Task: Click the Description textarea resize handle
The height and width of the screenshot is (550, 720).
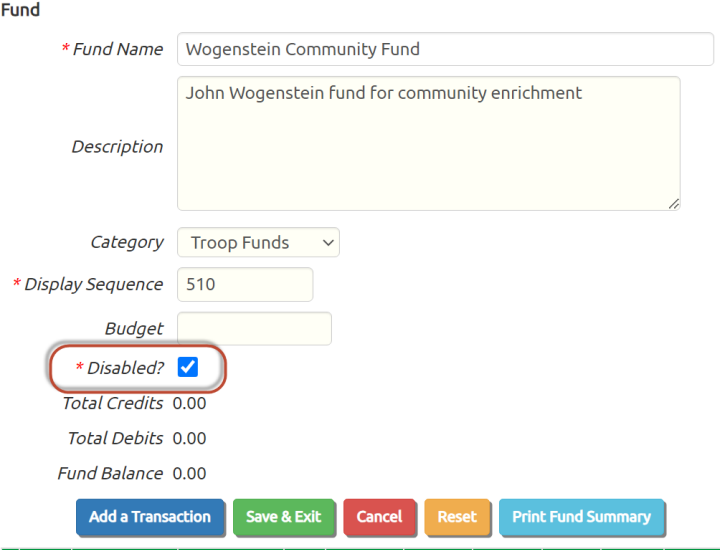Action: (674, 204)
